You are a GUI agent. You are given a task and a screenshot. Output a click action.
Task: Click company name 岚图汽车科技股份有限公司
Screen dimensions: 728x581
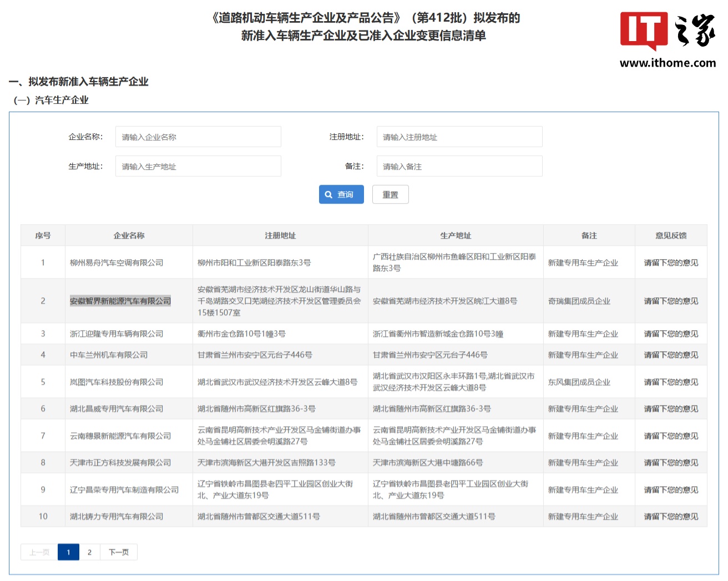coord(117,382)
